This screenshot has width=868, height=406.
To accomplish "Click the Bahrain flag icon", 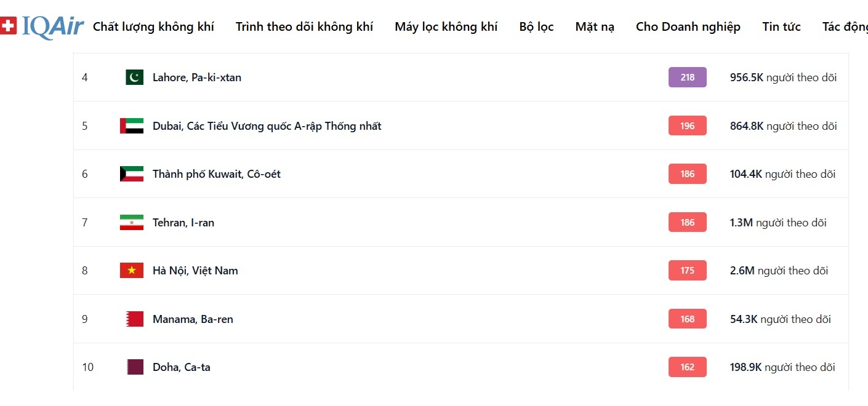I will pyautogui.click(x=134, y=319).
